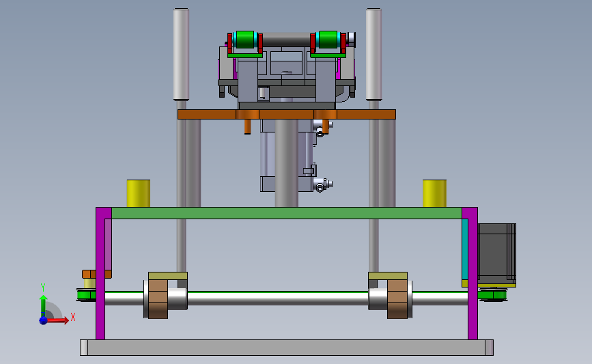592x364 pixels.
Task: Select the gray bar between green rollers
Action: [x=287, y=40]
